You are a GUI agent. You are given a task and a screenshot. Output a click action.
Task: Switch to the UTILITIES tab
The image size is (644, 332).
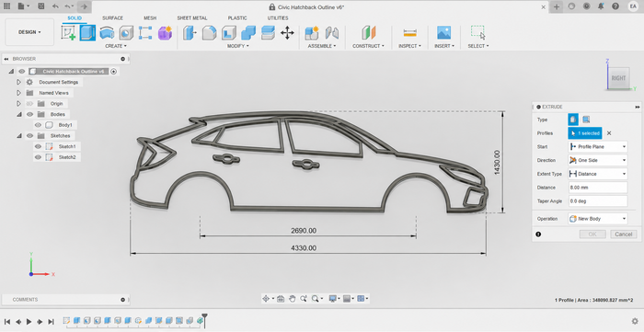(x=278, y=18)
